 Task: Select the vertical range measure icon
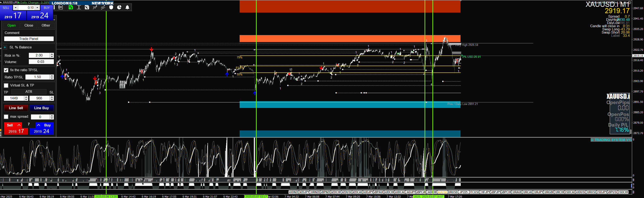coord(79,7)
